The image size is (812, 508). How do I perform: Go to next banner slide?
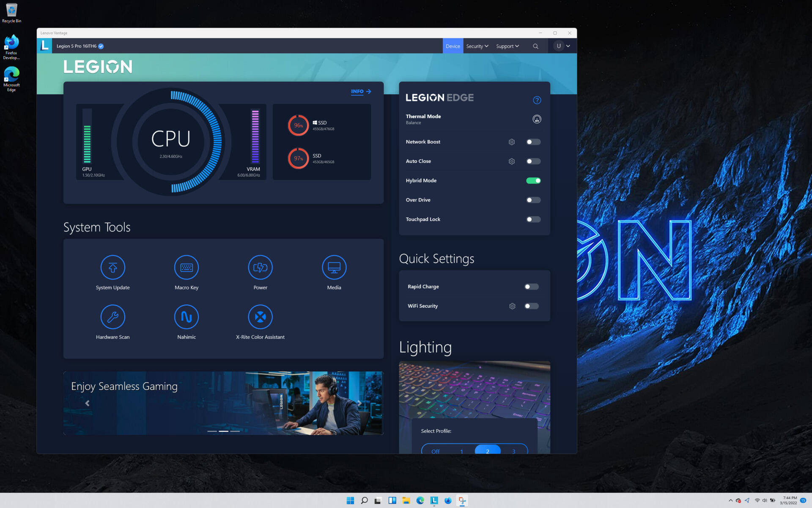pyautogui.click(x=359, y=403)
